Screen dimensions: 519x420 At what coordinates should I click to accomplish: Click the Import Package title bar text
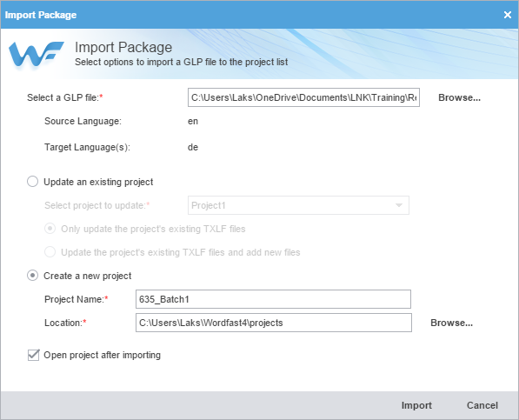pyautogui.click(x=41, y=15)
